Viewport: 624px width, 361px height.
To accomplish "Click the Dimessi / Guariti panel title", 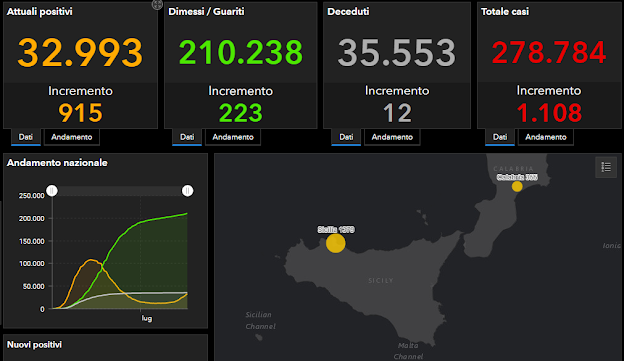I will (206, 12).
